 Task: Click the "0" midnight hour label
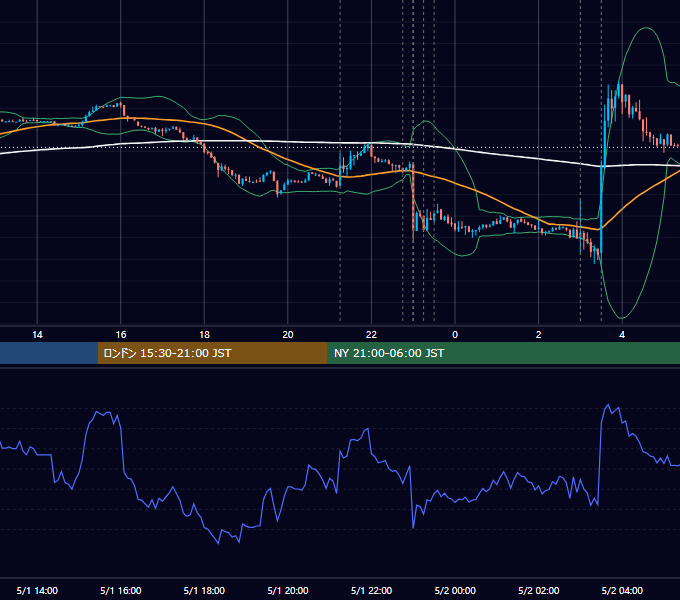(455, 334)
